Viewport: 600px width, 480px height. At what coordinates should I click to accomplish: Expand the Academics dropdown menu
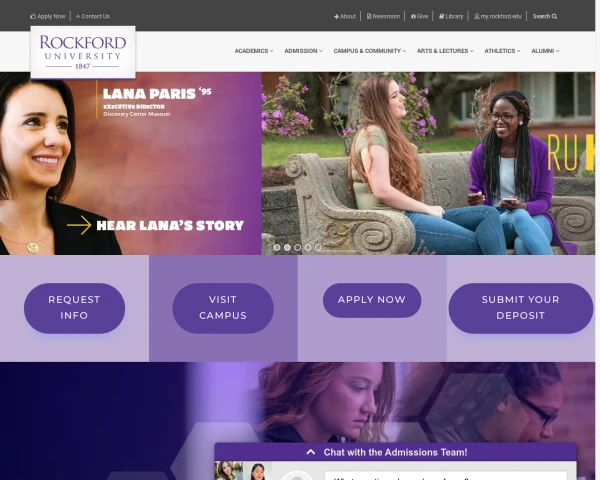coord(254,51)
